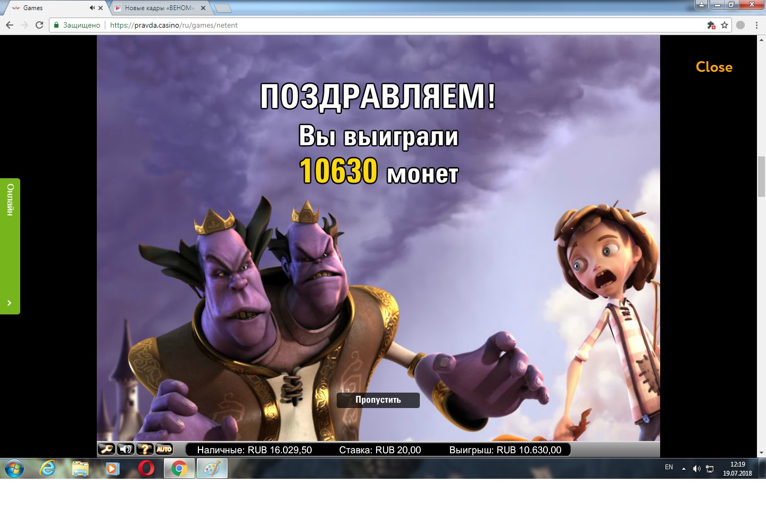This screenshot has width=766, height=532.
Task: Select the Chrome taskbar button
Action: 179,469
